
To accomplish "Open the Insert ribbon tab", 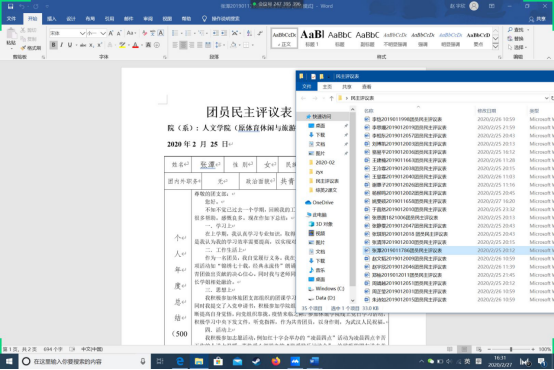I will click(x=52, y=19).
